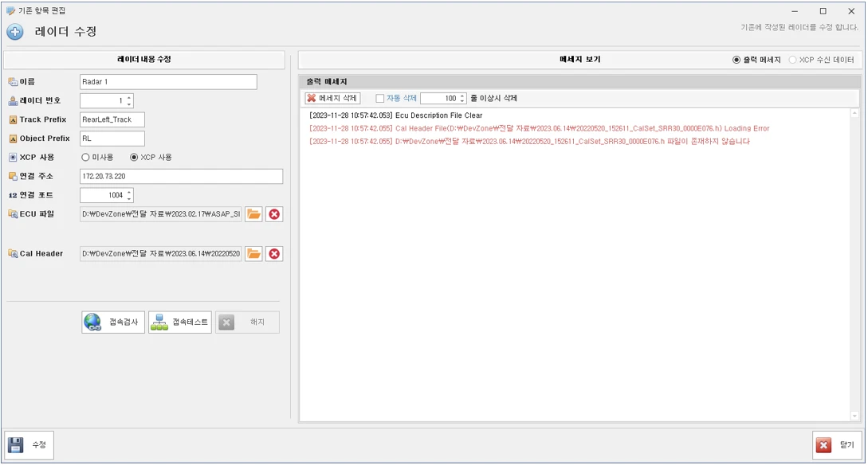Click the Cal Header label icon

[x=13, y=254]
